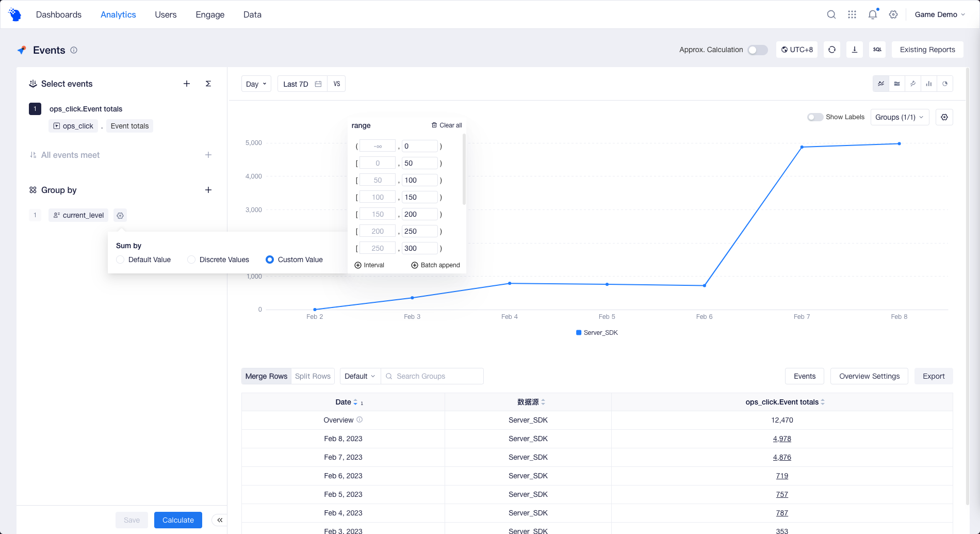Click the Save button
Image resolution: width=980 pixels, height=534 pixels.
(132, 520)
